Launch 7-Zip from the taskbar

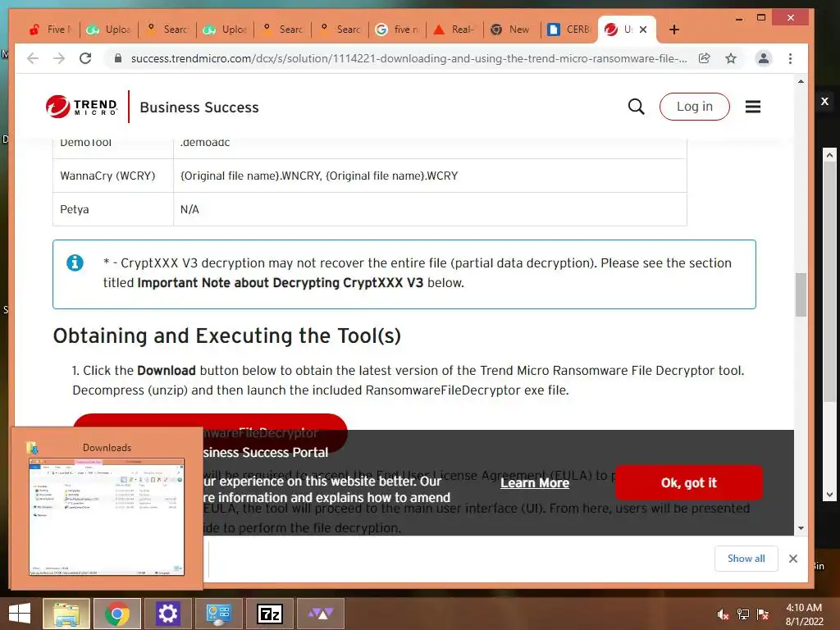click(x=269, y=614)
